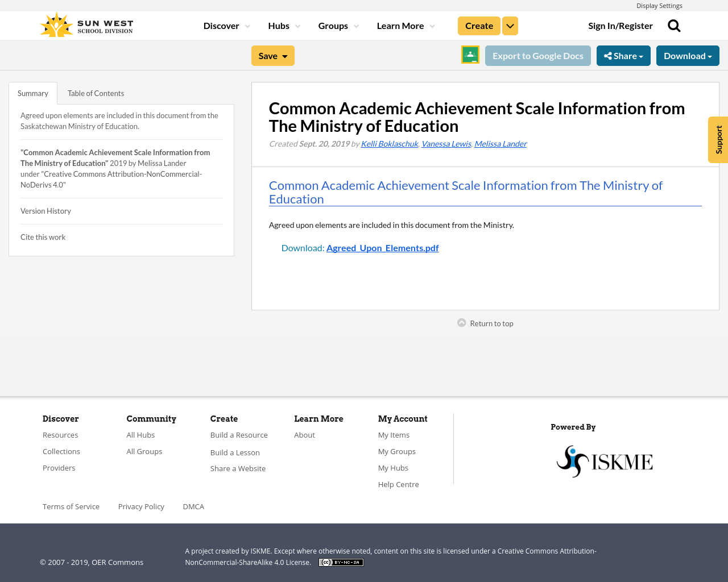
Task: Expand the Create button chevron
Action: coord(510,25)
